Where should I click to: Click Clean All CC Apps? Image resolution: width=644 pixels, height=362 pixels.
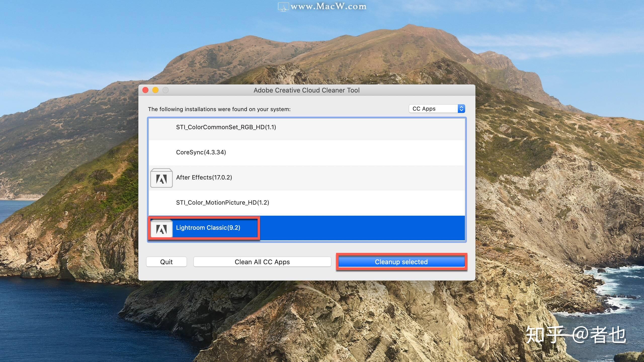point(262,262)
